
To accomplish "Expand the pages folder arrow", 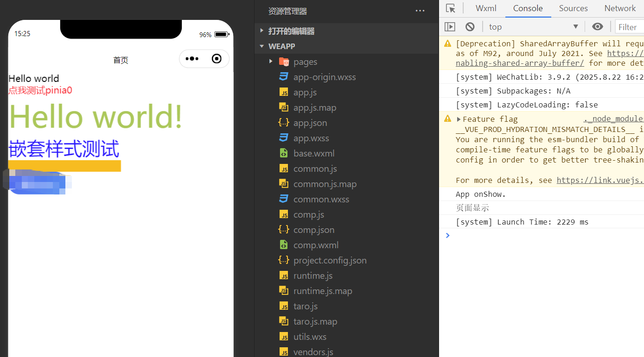I will pyautogui.click(x=271, y=62).
